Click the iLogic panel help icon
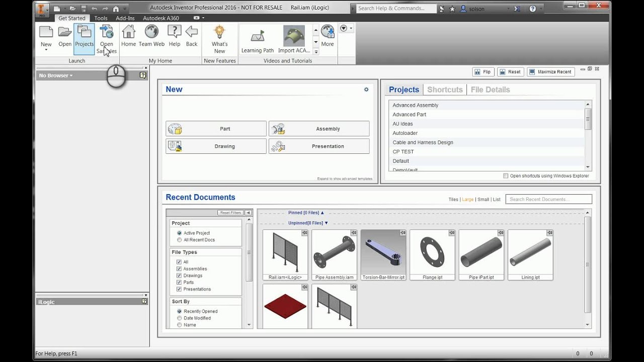Image resolution: width=644 pixels, height=362 pixels. point(144,302)
